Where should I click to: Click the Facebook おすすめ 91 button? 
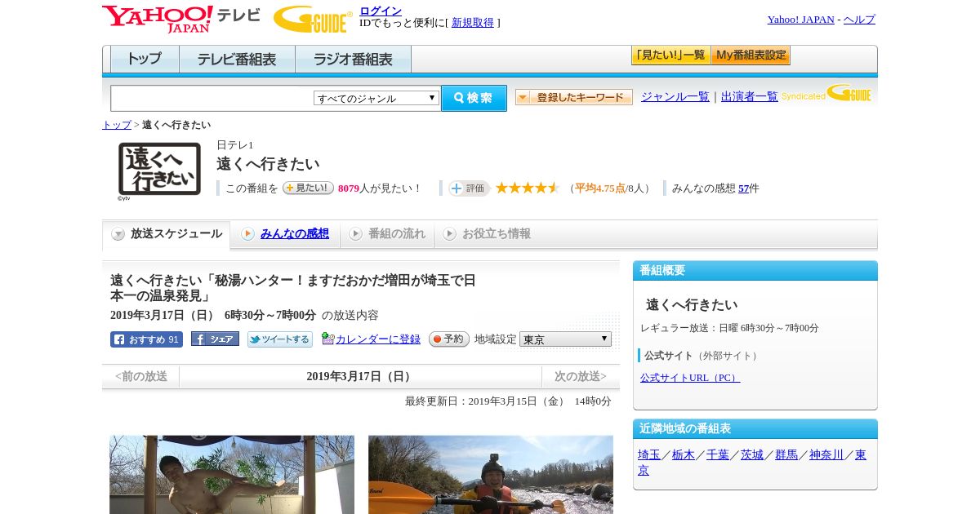[146, 339]
